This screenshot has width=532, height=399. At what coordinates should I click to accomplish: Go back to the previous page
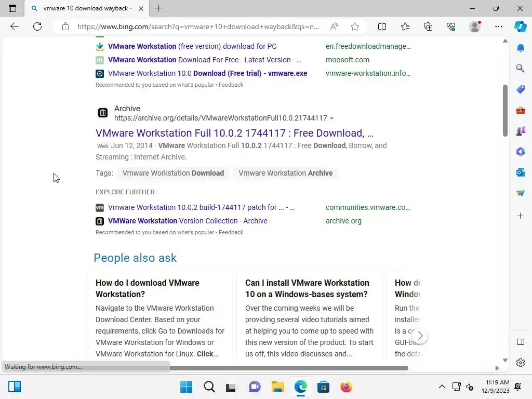[x=14, y=26]
